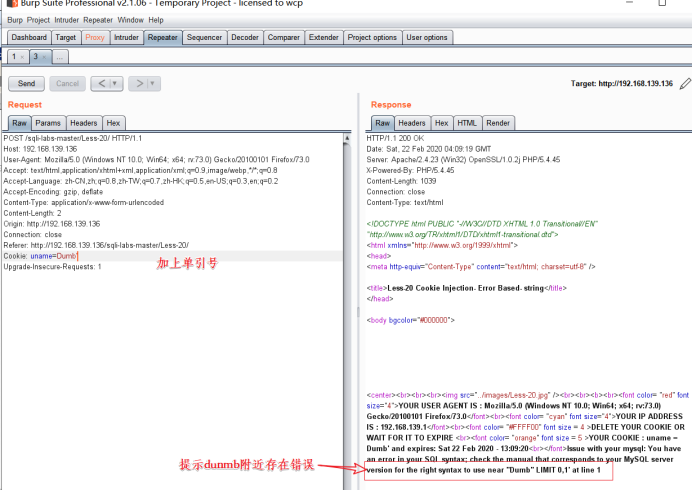Click the Upgrade-Insecure-Requests: 1 line
The image size is (692, 490).
53,267
